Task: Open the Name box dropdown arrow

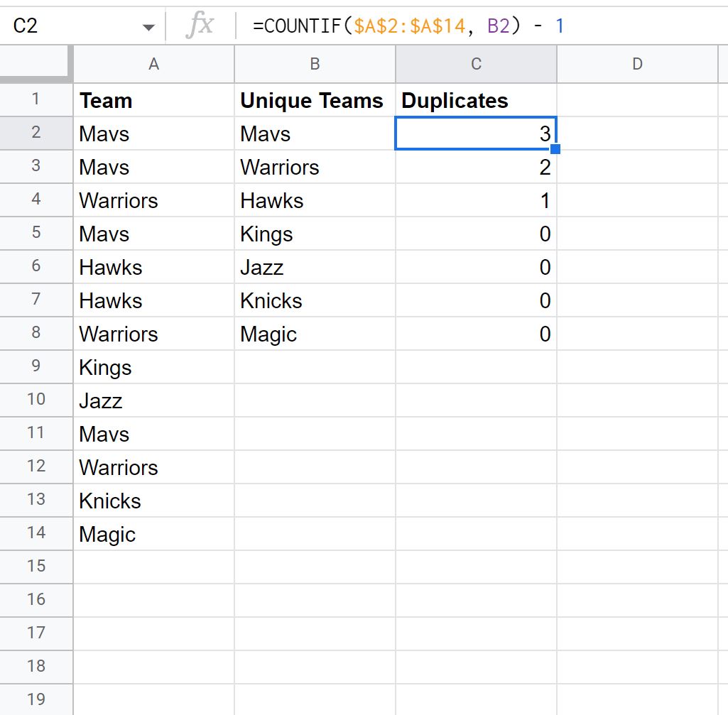Action: (x=148, y=27)
